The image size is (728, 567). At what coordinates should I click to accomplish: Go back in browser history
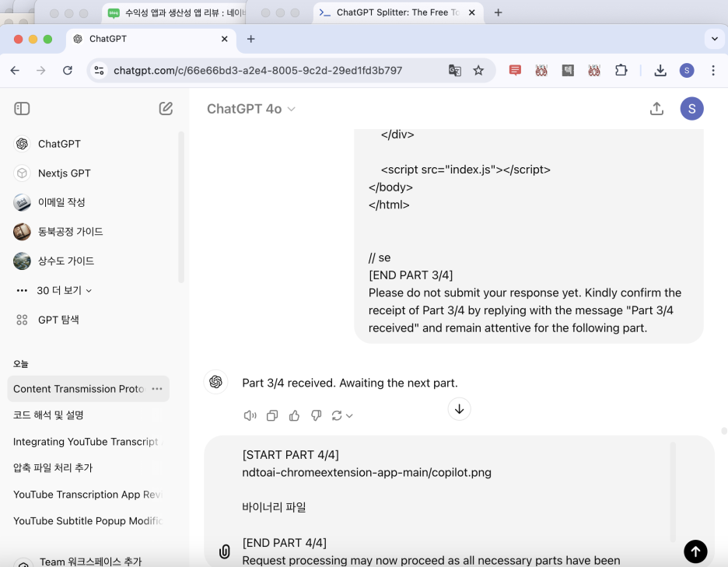tap(15, 71)
